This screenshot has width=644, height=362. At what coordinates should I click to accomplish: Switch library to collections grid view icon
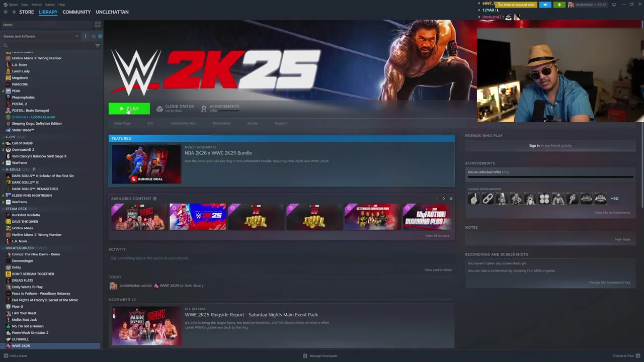pyautogui.click(x=98, y=25)
